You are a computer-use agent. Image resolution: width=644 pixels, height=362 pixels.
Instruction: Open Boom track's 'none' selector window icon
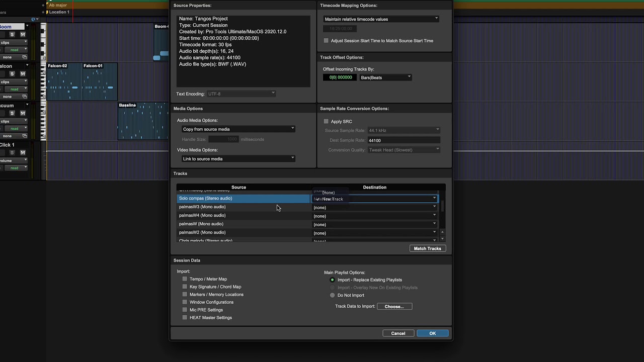tap(24, 57)
